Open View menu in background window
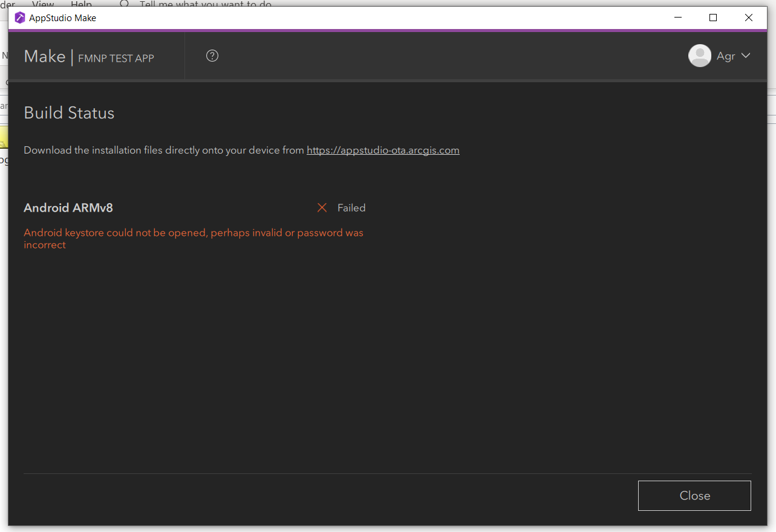 pos(43,4)
